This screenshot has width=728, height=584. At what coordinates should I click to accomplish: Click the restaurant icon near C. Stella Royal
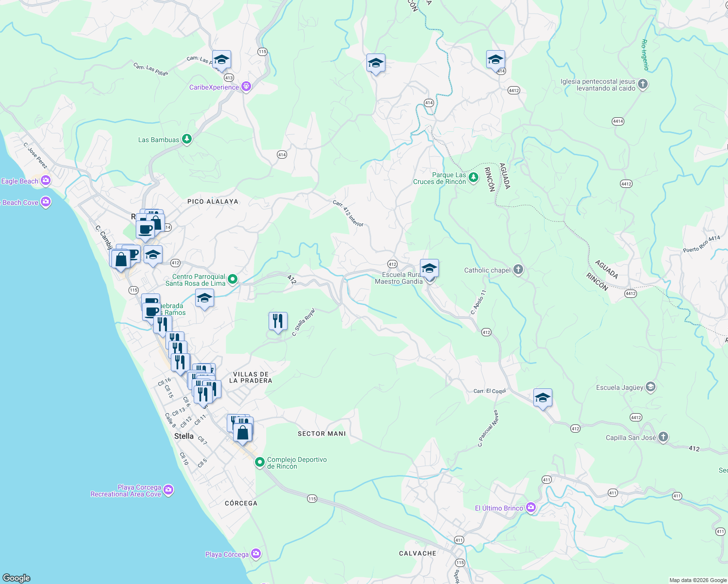[x=277, y=321]
